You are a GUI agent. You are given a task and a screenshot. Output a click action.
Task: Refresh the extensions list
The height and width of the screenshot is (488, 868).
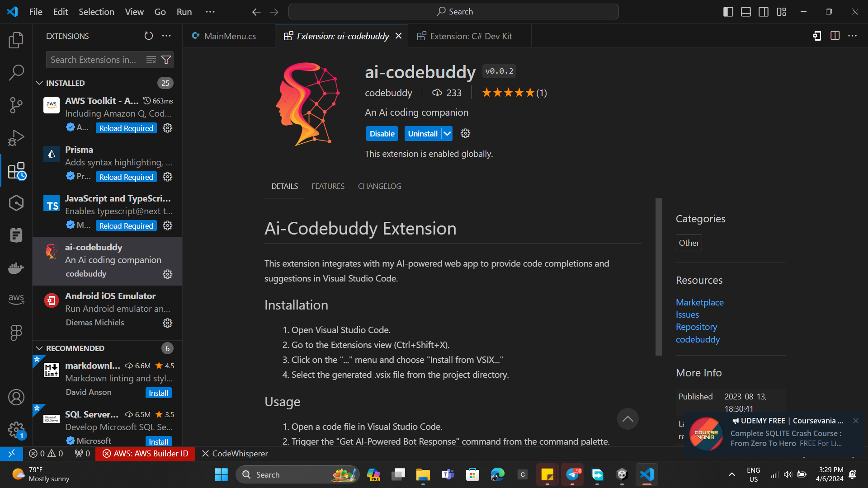coord(149,36)
